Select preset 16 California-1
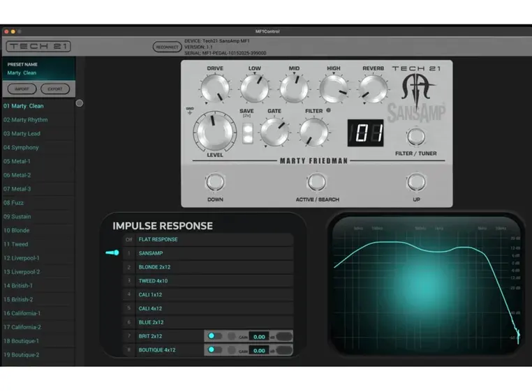The height and width of the screenshot is (392, 532). coord(38,313)
